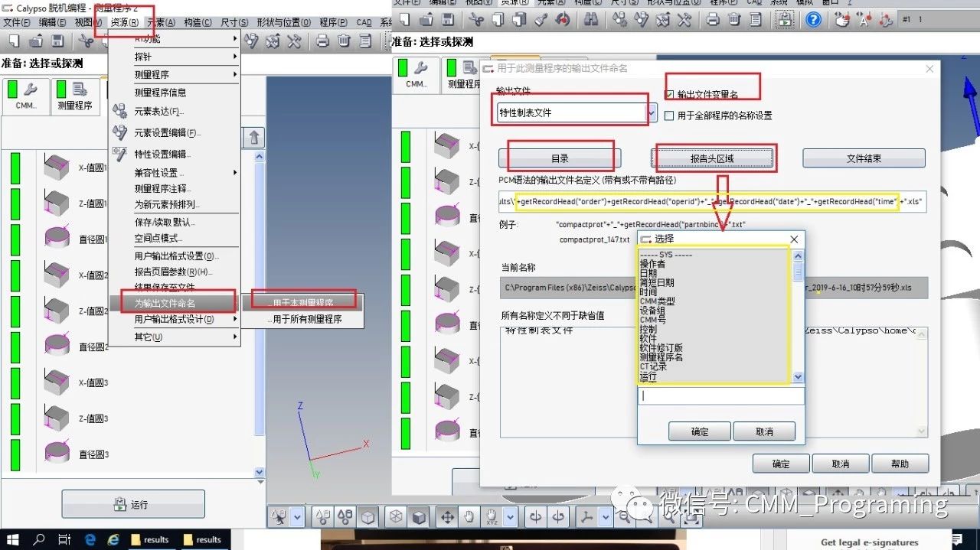Open the 输出文件 dropdown showing 特性制表文件
Image resolution: width=980 pixels, height=550 pixels.
point(577,112)
